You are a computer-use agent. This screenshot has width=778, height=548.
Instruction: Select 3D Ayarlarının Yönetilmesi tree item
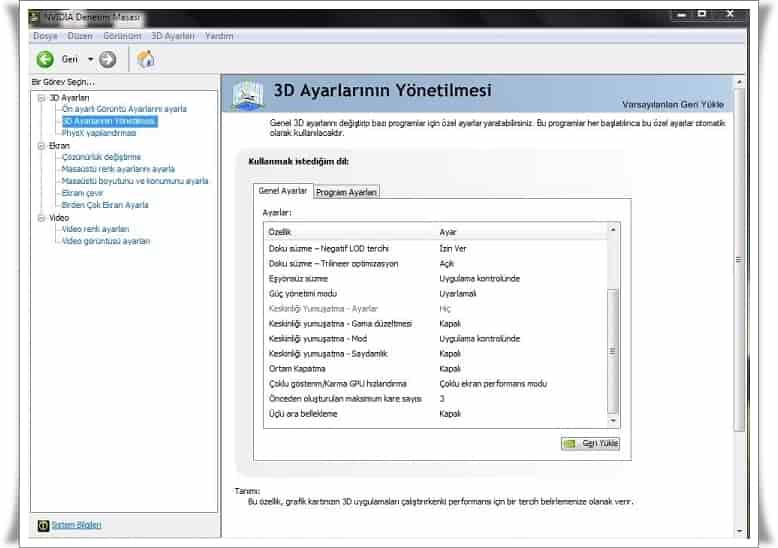click(110, 122)
